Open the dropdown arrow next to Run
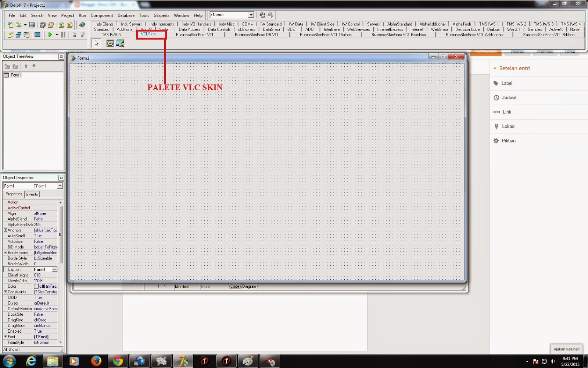Image resolution: width=588 pixels, height=368 pixels. tap(57, 35)
